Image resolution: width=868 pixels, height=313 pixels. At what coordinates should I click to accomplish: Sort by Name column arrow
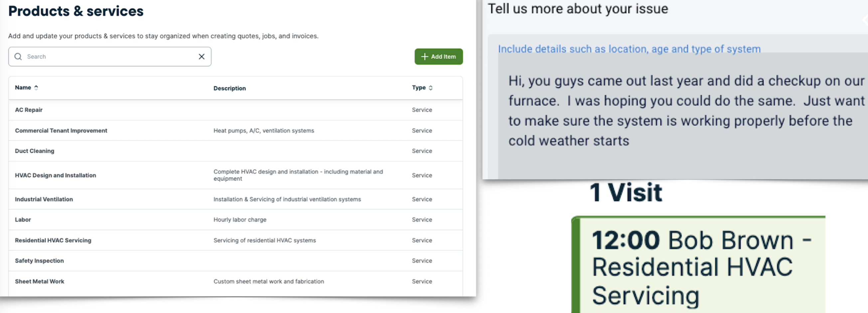(36, 88)
